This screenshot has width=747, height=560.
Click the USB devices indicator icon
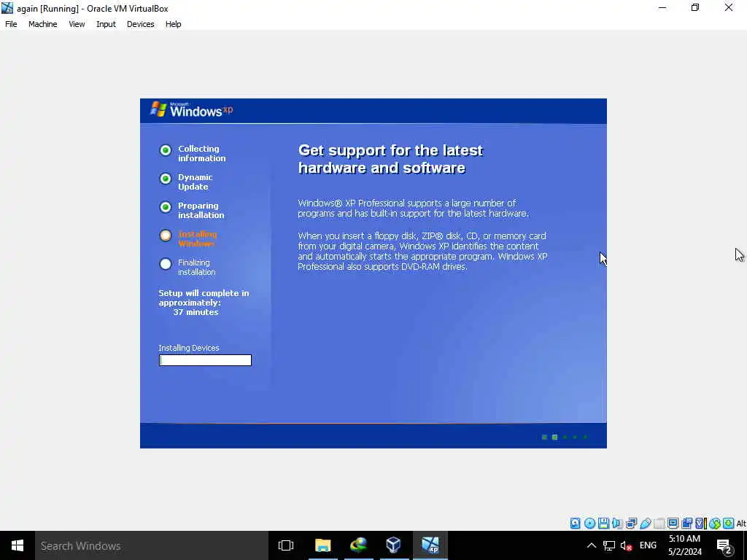646,524
